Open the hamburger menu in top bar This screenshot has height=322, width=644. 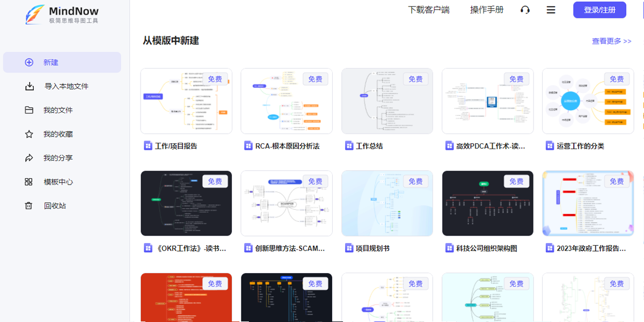click(x=551, y=10)
